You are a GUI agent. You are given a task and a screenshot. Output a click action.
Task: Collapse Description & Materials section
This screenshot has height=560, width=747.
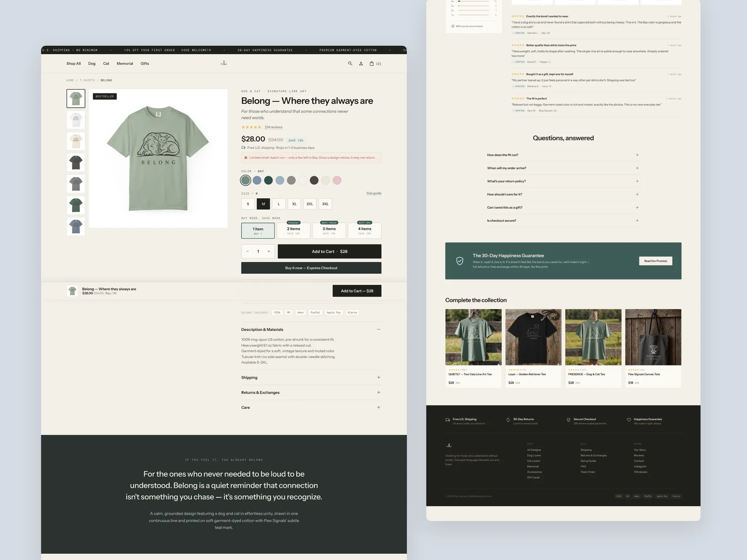pyautogui.click(x=311, y=329)
